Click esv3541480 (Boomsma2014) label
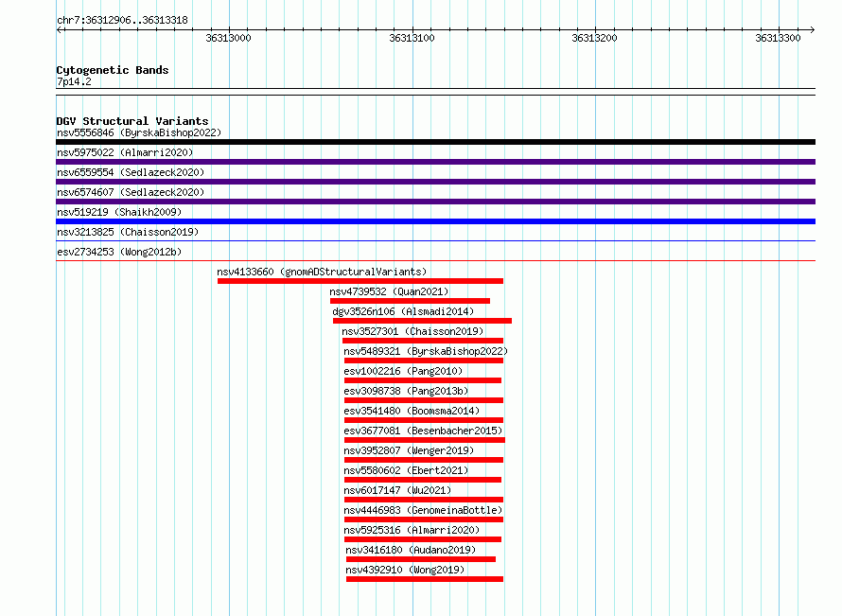This screenshot has height=616, width=842. (x=412, y=411)
